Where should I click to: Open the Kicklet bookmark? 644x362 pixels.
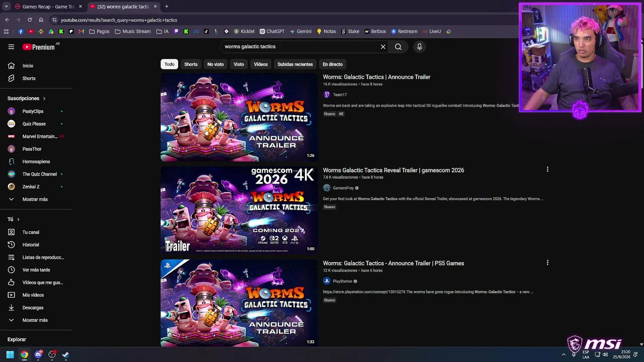[x=244, y=31]
